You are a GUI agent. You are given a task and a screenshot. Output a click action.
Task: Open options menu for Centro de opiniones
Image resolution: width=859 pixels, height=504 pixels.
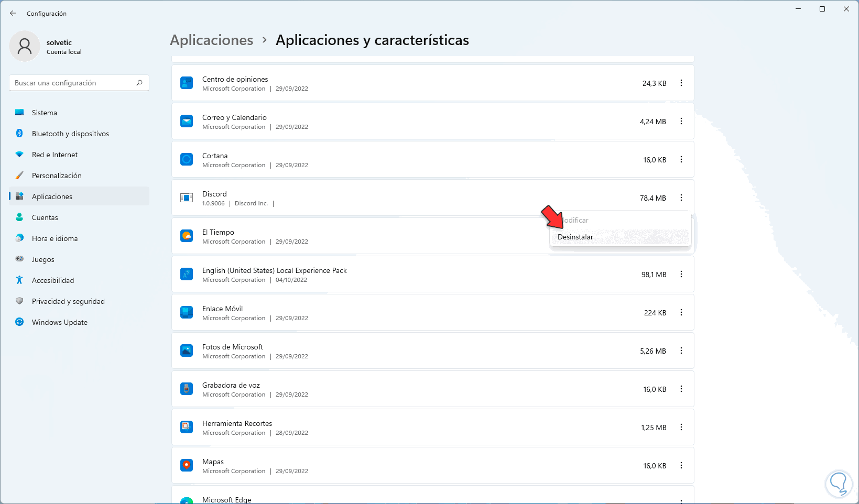[681, 83]
